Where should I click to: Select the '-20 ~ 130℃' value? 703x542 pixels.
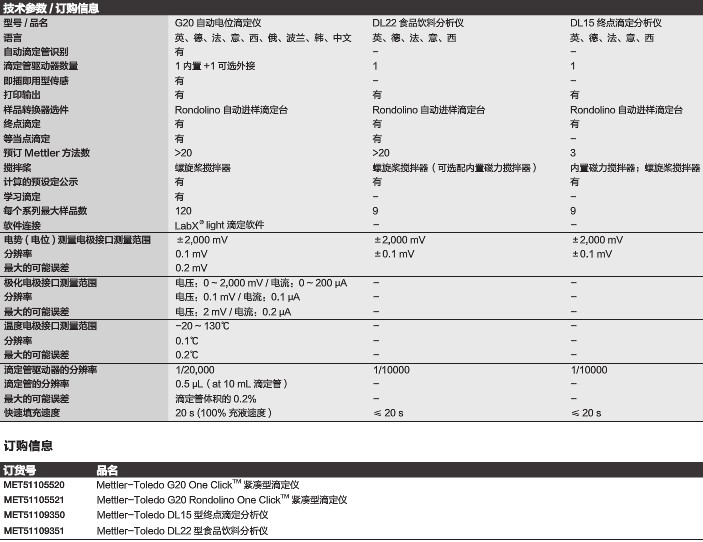[x=202, y=326]
